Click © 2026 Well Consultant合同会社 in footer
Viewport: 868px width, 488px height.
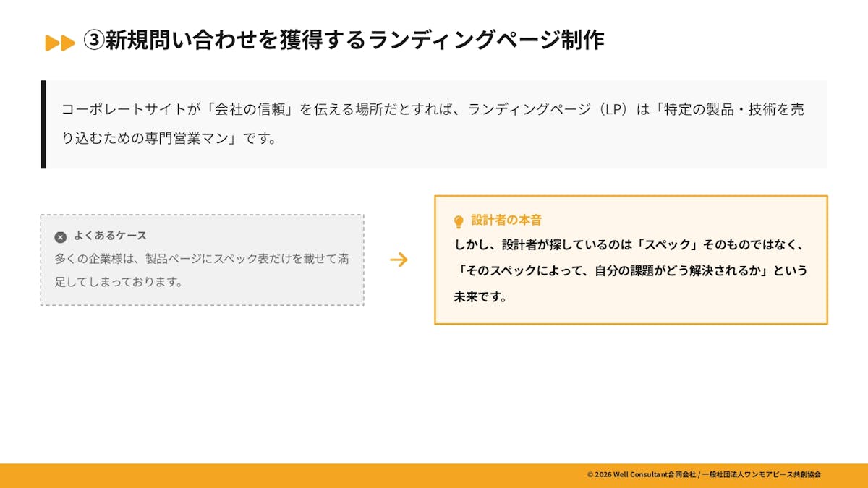(641, 474)
